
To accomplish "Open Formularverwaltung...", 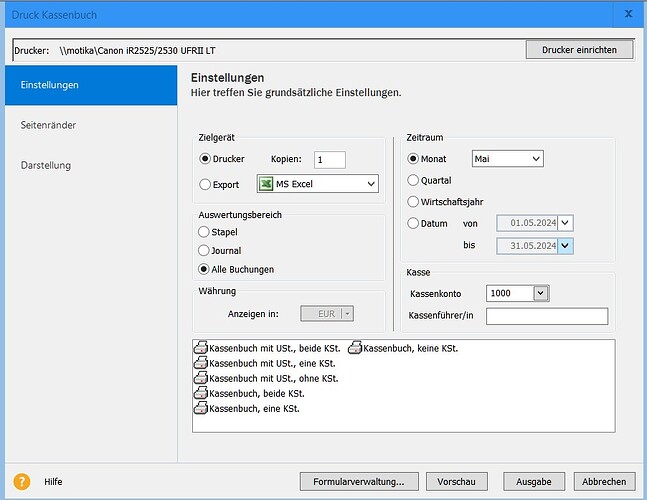I will 359,481.
